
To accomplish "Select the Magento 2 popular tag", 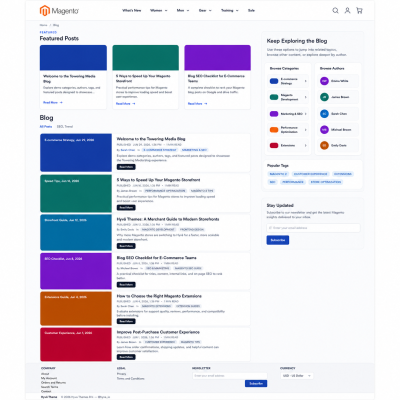I will click(x=278, y=174).
